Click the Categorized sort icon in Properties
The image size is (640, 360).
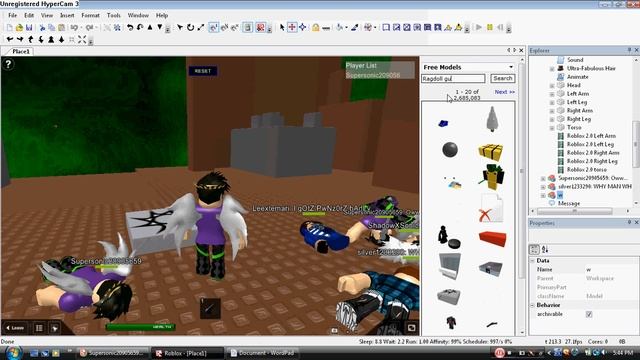tap(534, 249)
